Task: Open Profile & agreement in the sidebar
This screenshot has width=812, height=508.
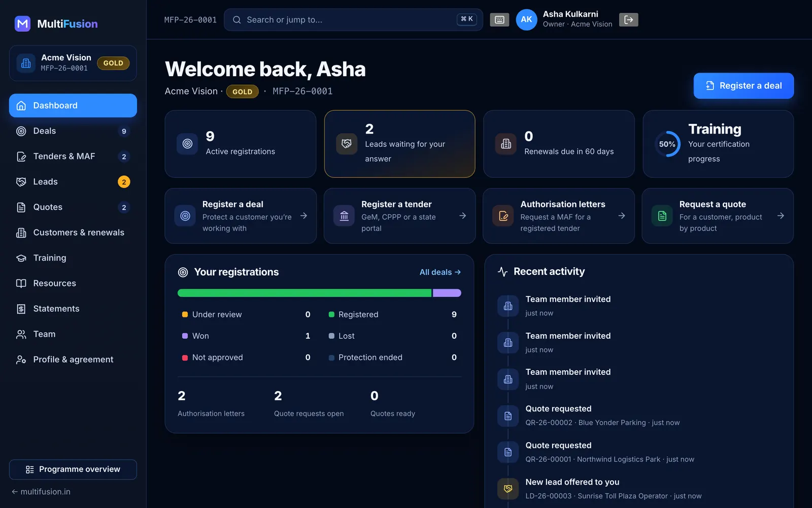Action: (x=73, y=360)
